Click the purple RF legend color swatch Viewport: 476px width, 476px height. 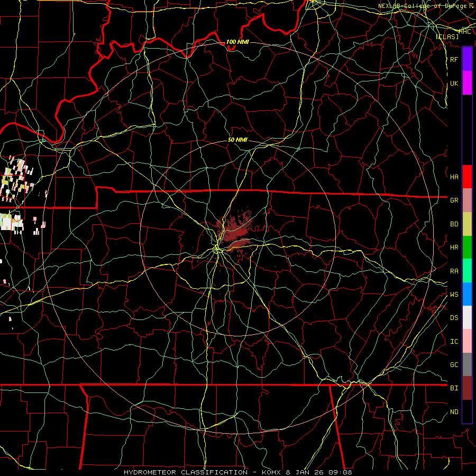467,59
